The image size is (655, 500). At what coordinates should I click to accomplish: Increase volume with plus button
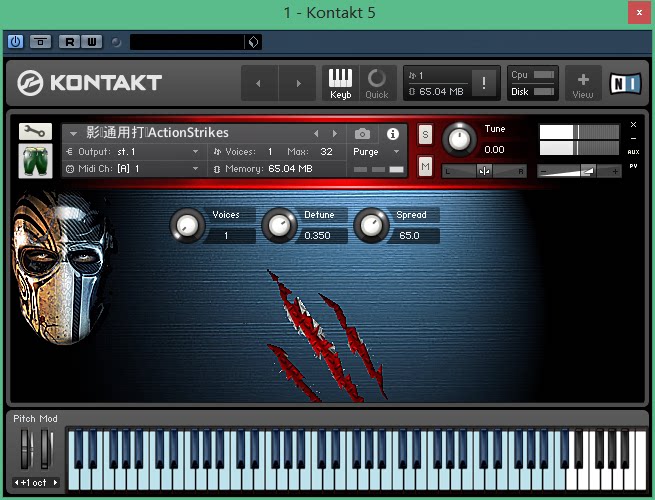[615, 171]
